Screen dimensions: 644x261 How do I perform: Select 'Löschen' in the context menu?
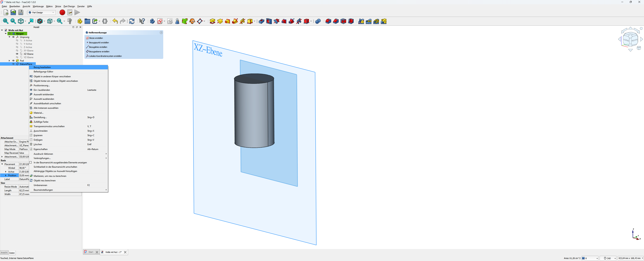(69, 144)
